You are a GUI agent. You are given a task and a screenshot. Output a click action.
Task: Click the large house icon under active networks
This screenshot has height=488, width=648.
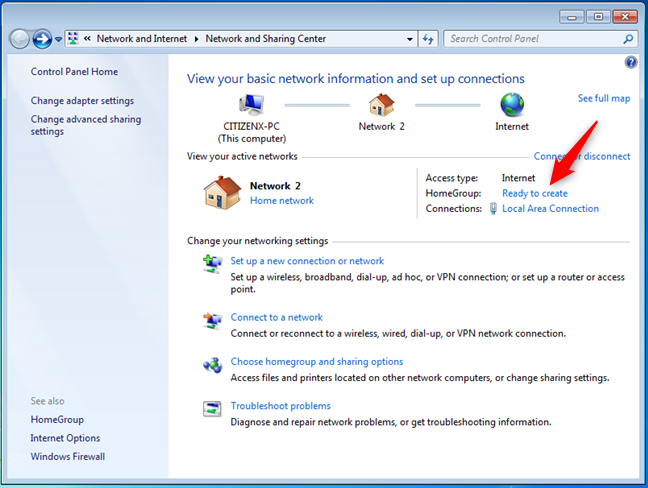pos(222,193)
